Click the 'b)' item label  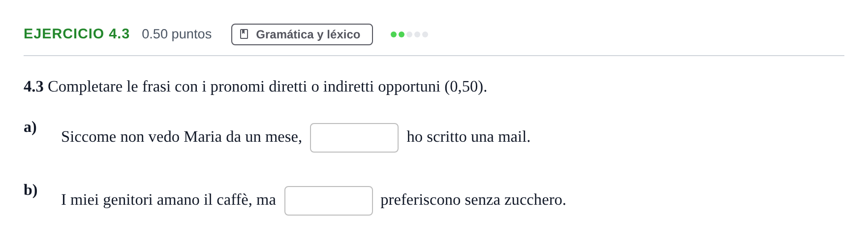(31, 190)
